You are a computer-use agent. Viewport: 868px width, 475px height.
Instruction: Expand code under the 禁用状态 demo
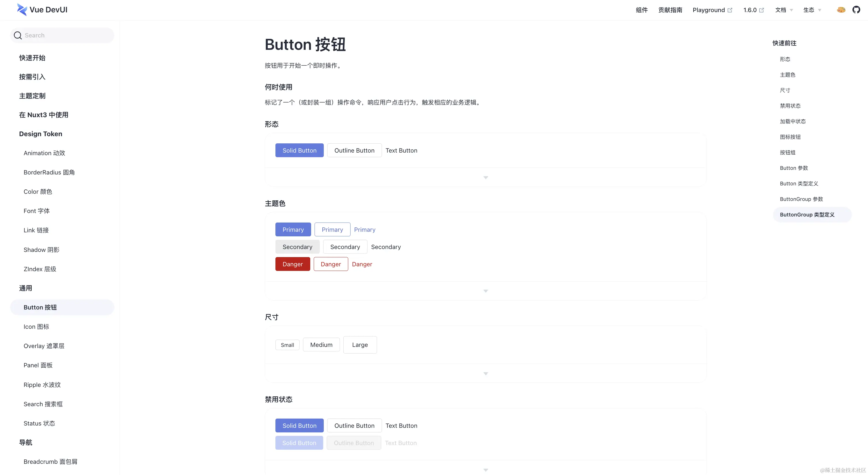point(486,470)
